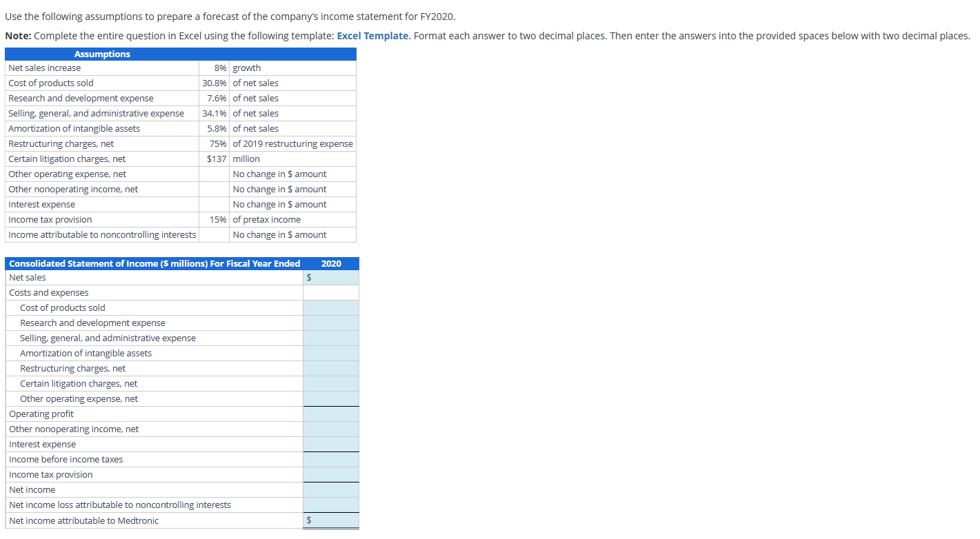Click the Income tax provision answer input
This screenshot has height=539, width=980.
pos(331,474)
